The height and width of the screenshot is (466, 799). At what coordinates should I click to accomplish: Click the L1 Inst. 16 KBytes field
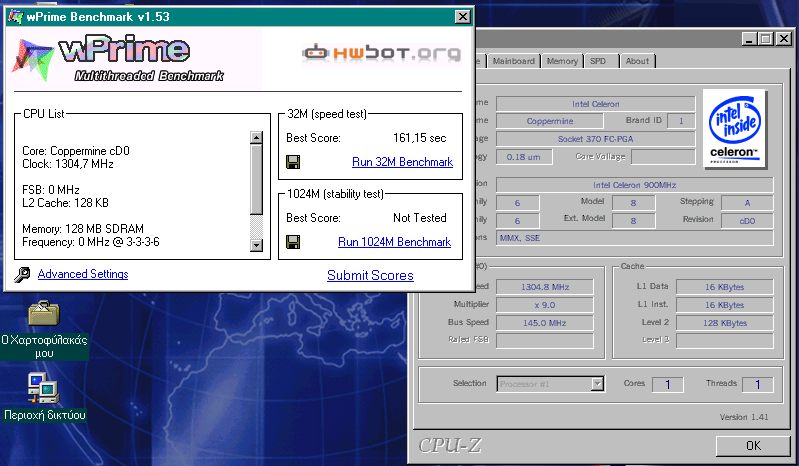tap(725, 305)
